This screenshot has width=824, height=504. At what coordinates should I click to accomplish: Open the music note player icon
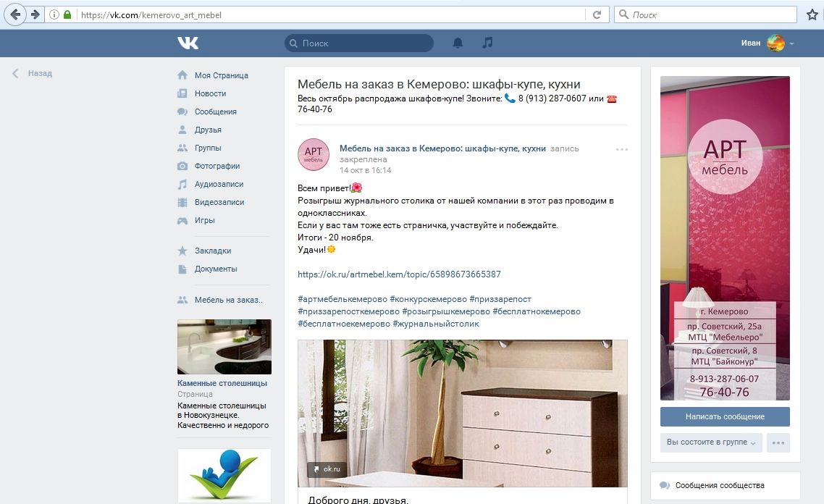[488, 43]
